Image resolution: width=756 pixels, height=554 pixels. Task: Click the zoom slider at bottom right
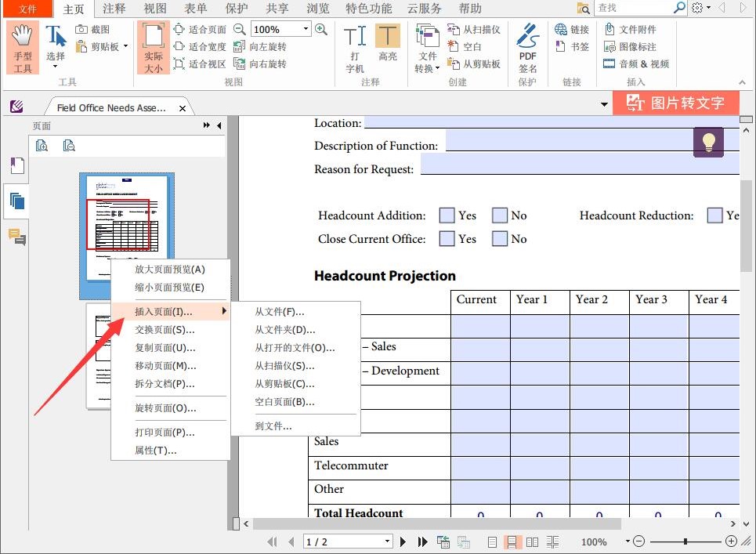tap(685, 541)
